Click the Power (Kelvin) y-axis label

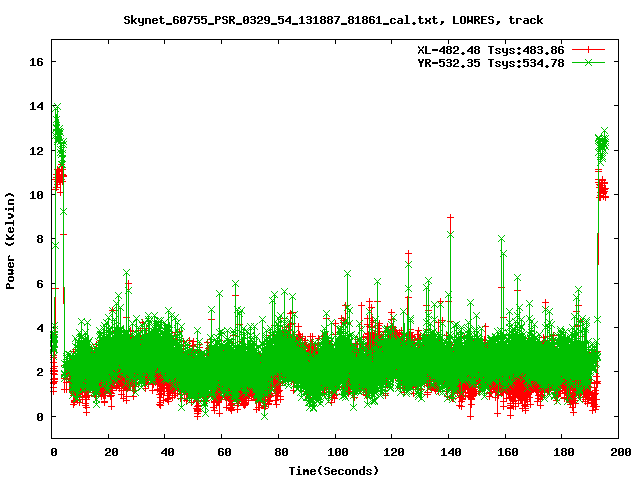tap(10, 241)
